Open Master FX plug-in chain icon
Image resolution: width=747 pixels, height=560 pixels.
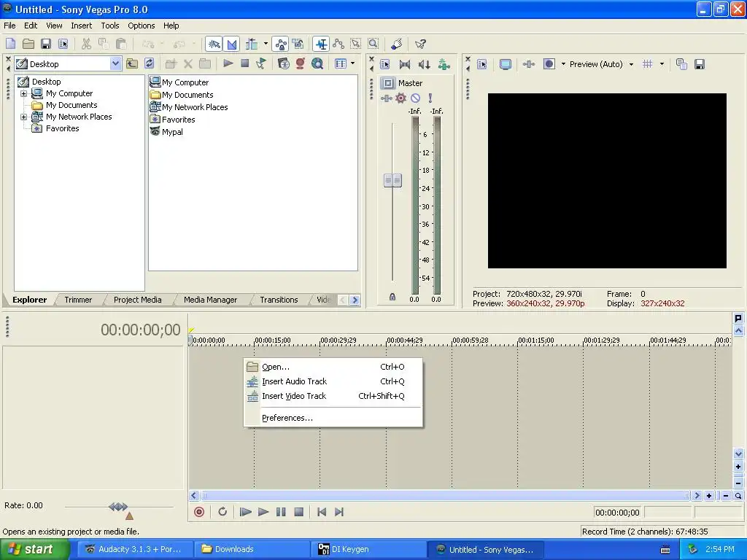click(x=386, y=98)
